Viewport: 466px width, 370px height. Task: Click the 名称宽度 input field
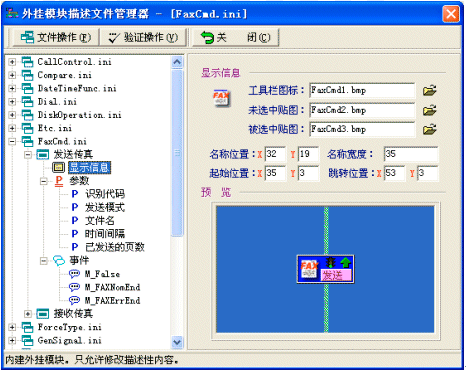(x=411, y=154)
